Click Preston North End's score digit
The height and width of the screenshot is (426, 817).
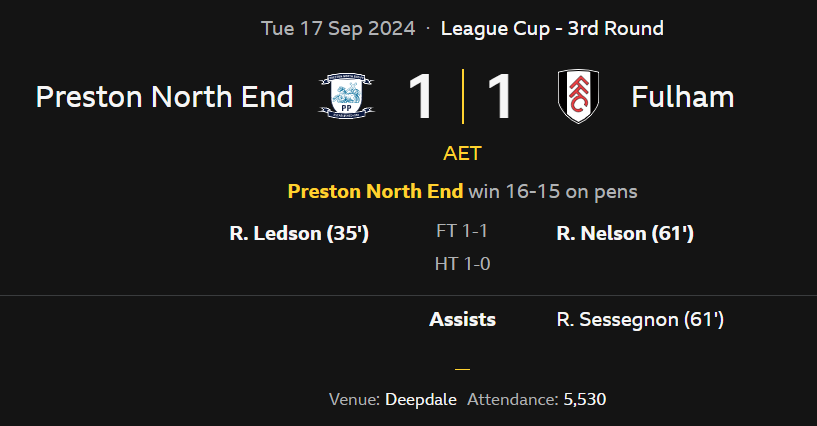coord(422,97)
